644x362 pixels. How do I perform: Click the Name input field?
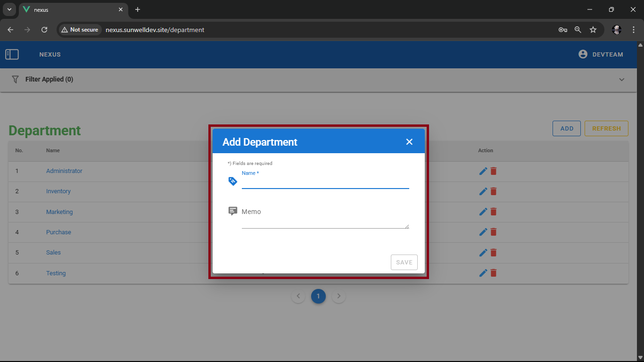pyautogui.click(x=325, y=183)
